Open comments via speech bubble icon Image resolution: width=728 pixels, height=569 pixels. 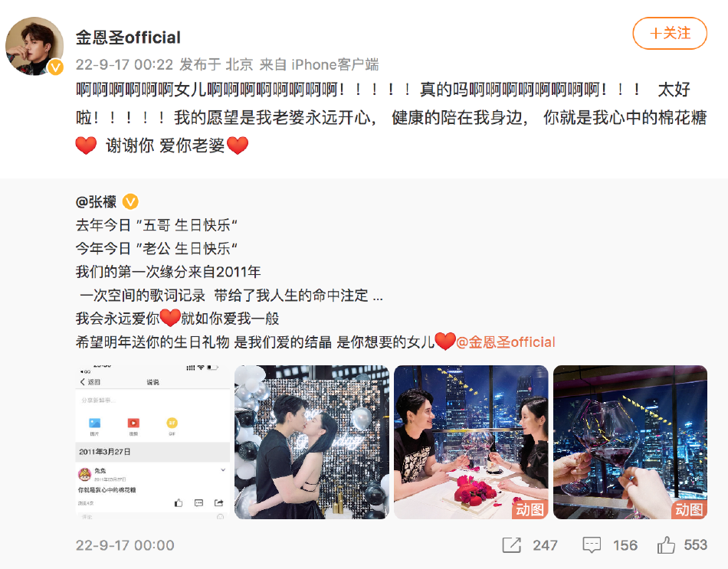click(x=592, y=544)
